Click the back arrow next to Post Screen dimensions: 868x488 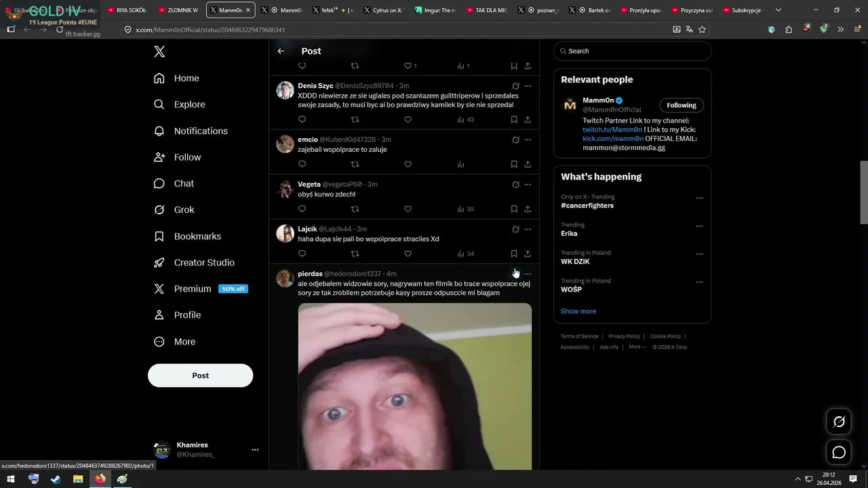point(281,51)
